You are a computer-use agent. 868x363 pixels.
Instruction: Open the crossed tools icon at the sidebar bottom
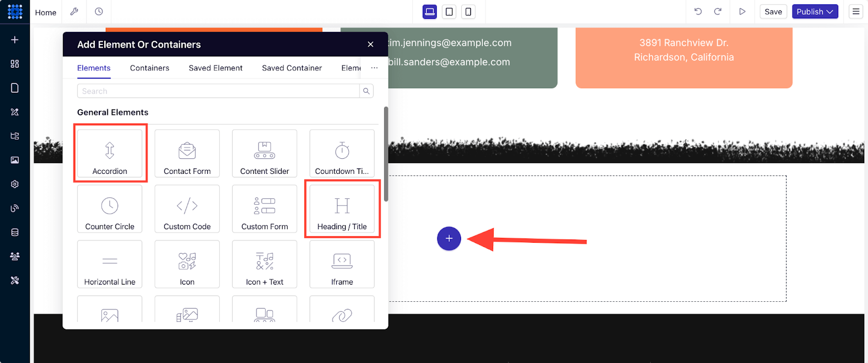[x=15, y=280]
